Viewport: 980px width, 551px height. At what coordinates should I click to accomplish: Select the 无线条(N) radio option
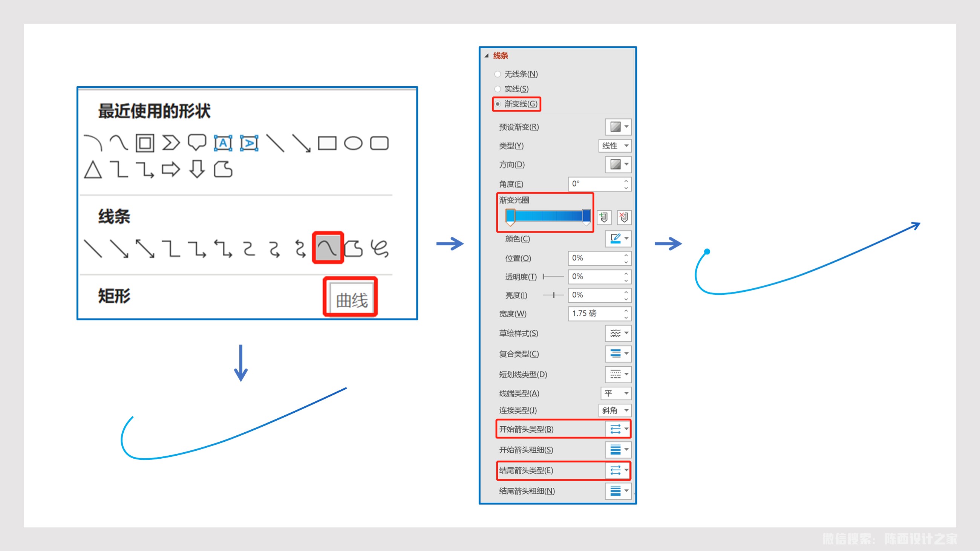click(498, 74)
